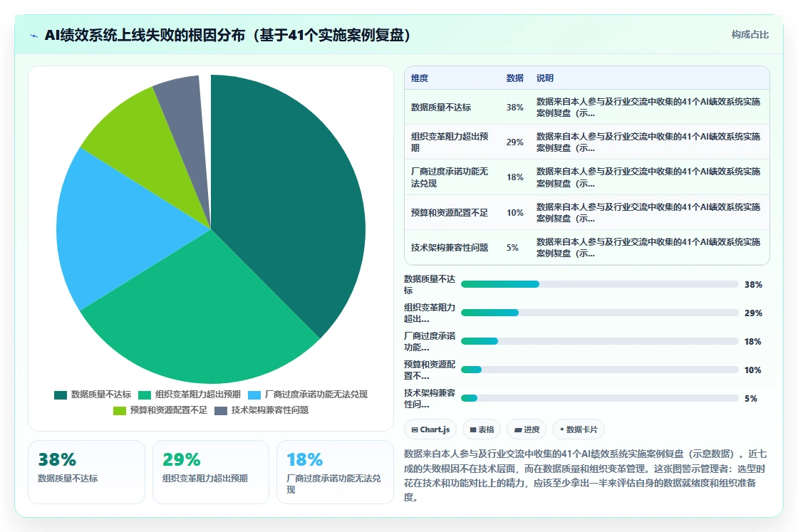Click the Chart.js tag chip
Screen dimensions: 798x532
click(430, 429)
